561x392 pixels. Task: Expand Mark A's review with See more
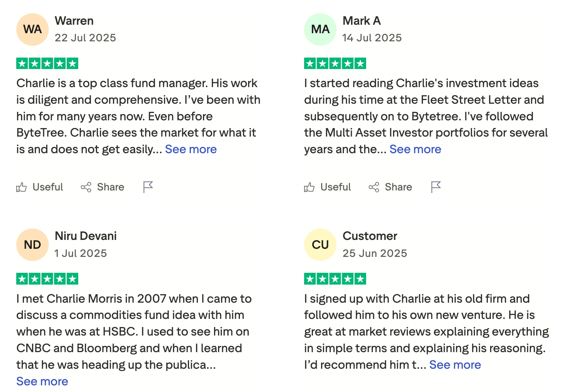tap(415, 149)
